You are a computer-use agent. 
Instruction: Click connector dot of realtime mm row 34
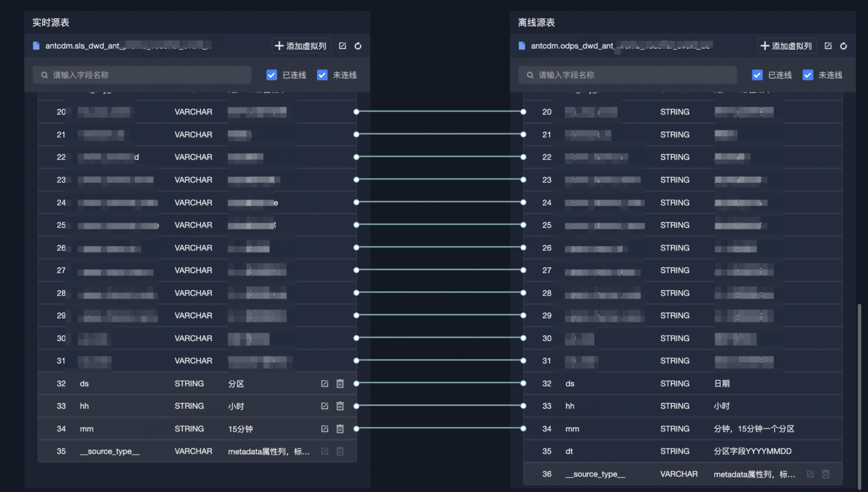point(356,428)
